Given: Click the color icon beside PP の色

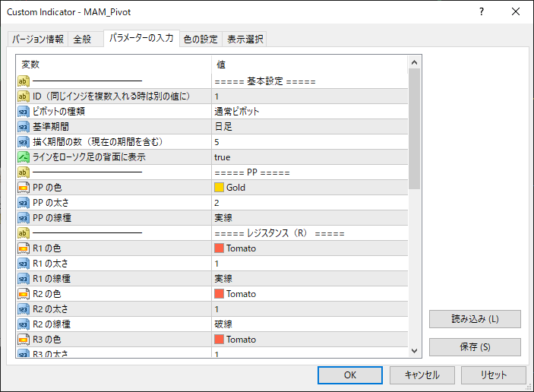Looking at the screenshot, I should tap(24, 188).
